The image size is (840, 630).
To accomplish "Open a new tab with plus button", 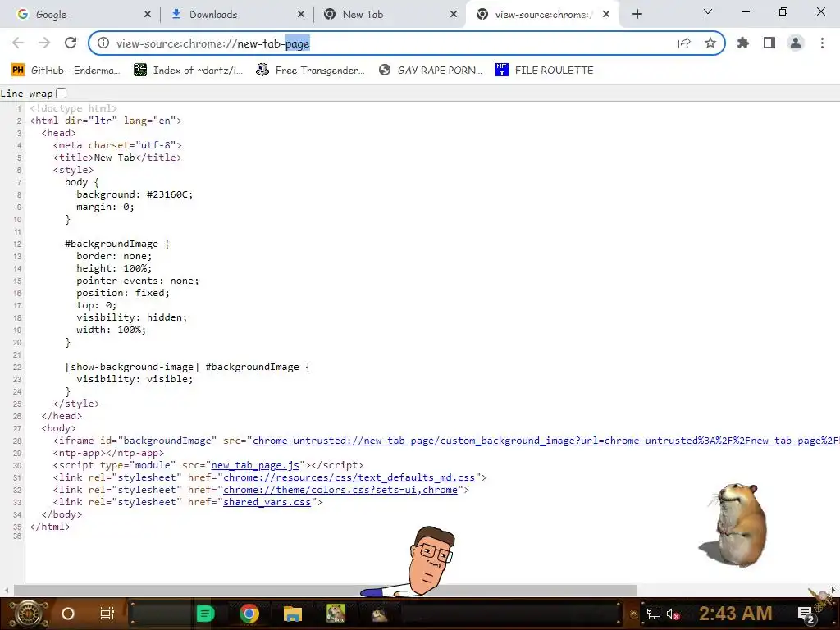I will click(637, 15).
